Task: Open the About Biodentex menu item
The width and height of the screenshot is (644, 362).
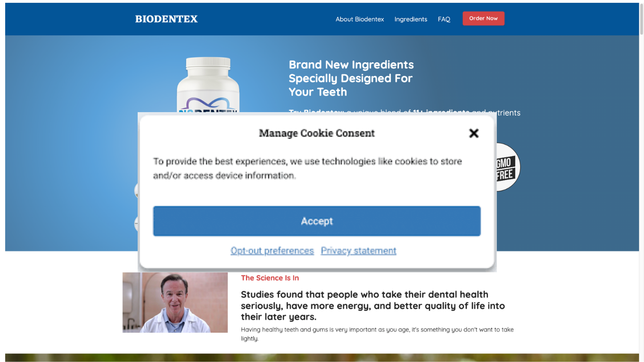Action: 360,19
